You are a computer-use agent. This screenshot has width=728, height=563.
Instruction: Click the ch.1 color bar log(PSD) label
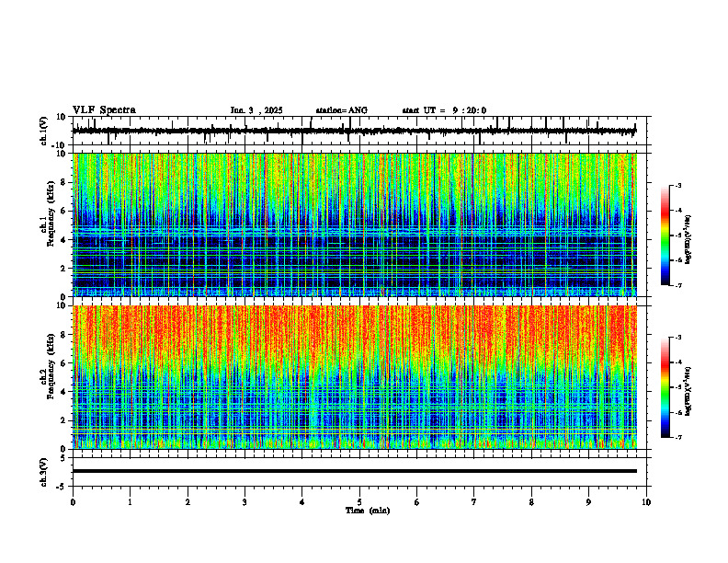pos(688,239)
